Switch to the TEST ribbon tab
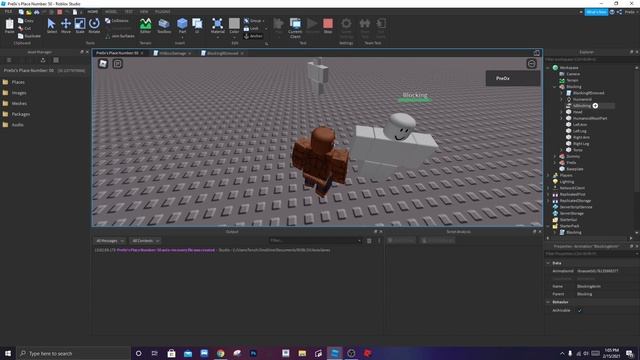 pyautogui.click(x=129, y=12)
